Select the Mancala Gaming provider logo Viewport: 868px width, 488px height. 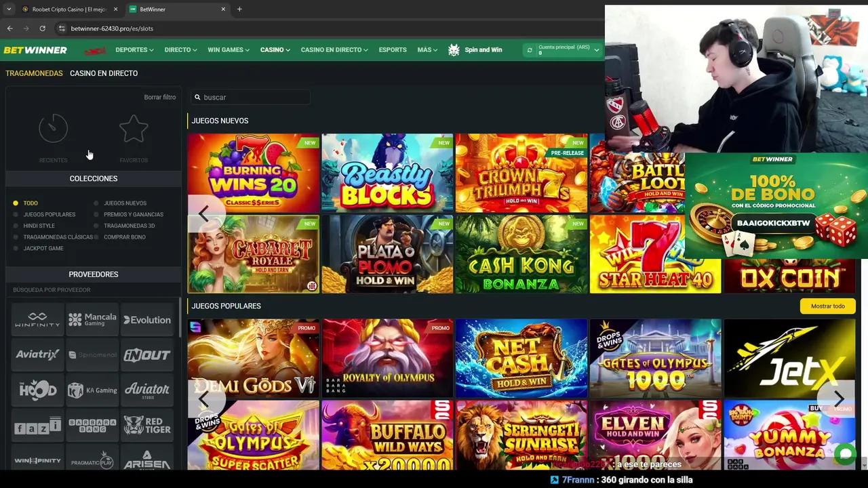coord(92,320)
